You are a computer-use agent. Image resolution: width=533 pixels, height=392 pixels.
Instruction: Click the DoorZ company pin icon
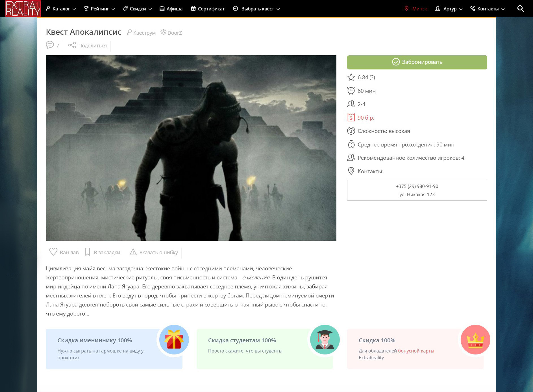(x=163, y=32)
